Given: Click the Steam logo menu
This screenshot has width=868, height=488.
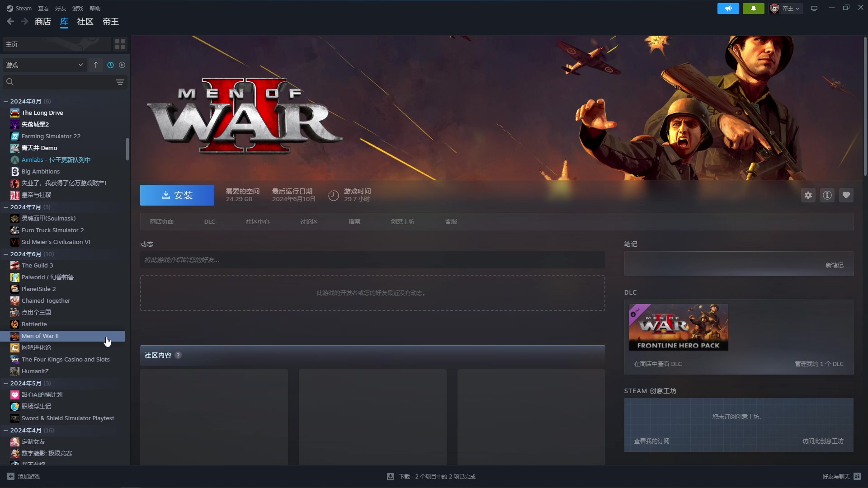Looking at the screenshot, I should coord(19,8).
